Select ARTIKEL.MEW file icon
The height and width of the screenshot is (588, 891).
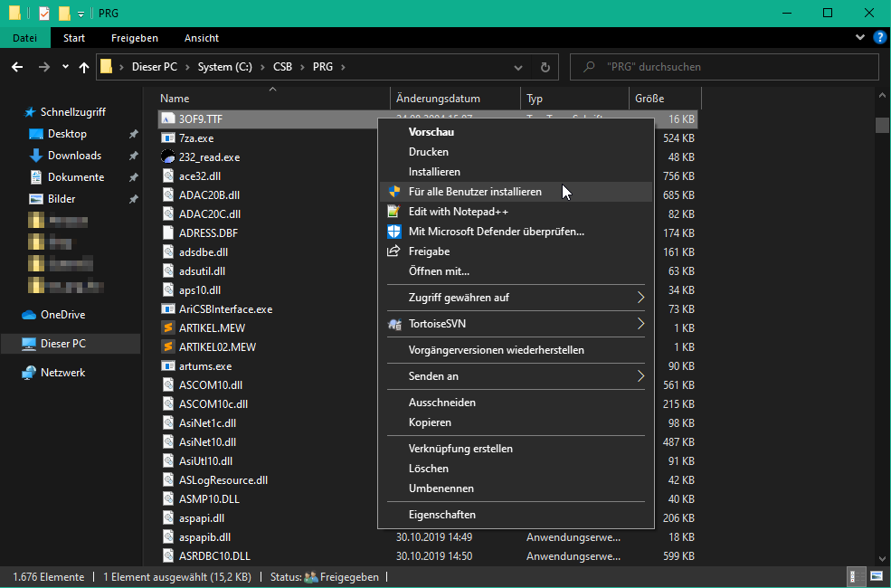[x=167, y=327]
